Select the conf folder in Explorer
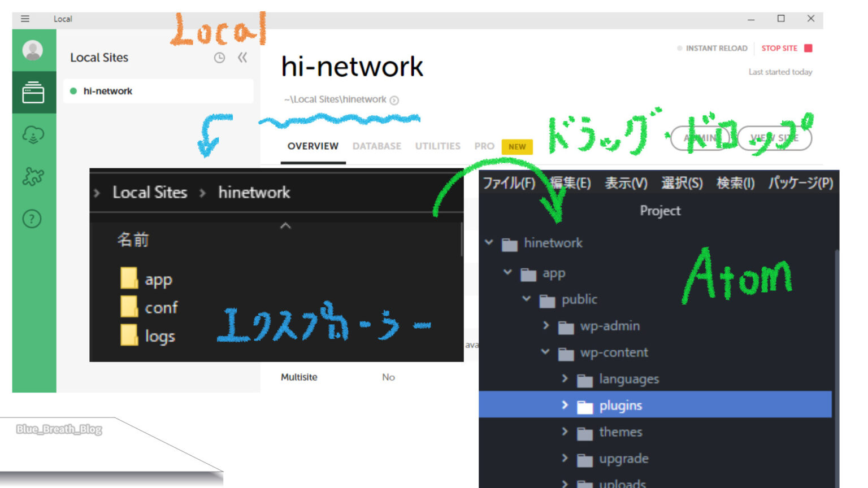Screen dimensions: 868x488 click(x=149, y=307)
